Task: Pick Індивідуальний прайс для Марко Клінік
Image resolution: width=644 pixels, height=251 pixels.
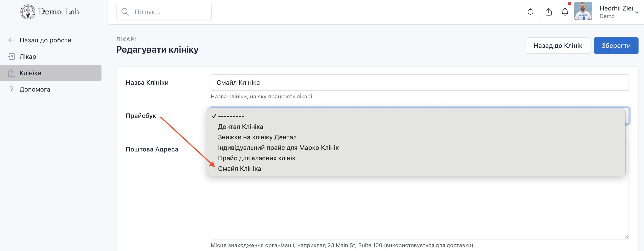Action: 278,148
